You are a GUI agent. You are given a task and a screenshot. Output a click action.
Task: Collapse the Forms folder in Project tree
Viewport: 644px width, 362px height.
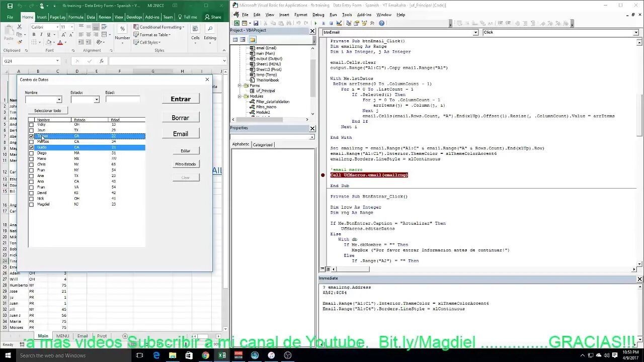[x=240, y=85]
